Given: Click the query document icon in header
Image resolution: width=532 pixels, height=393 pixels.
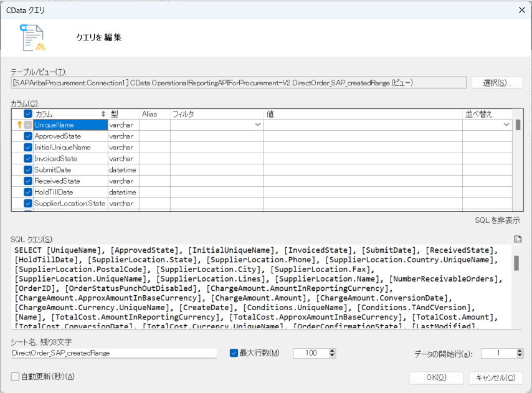Looking at the screenshot, I should (x=33, y=37).
